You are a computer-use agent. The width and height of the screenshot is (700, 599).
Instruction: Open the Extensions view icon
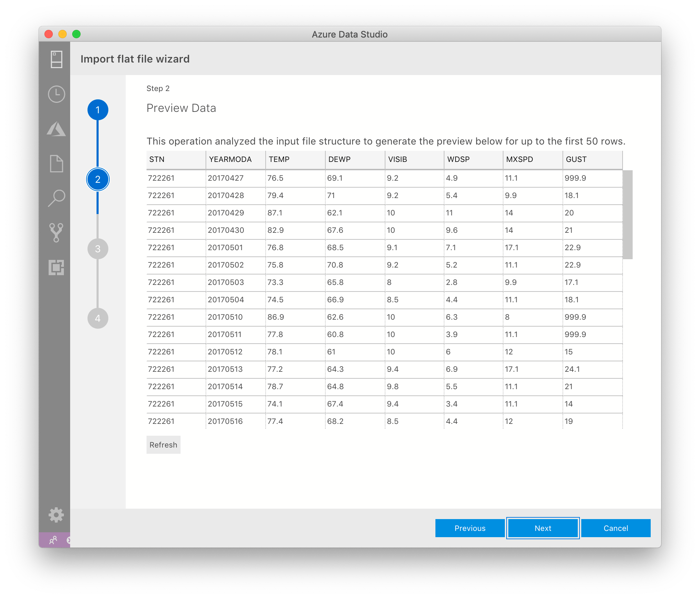point(56,267)
